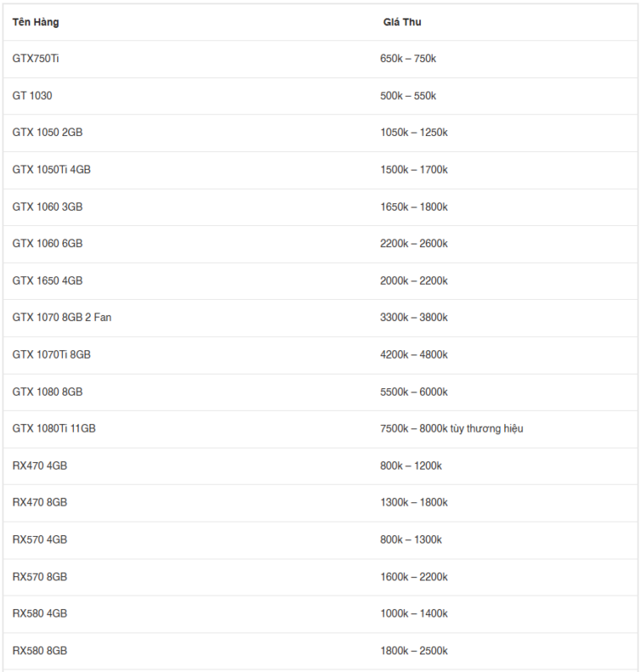Click GTX 1070 8GB 2 Fan text

coord(61,318)
